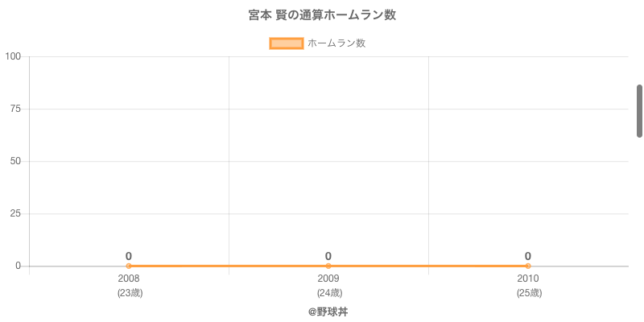
Task: Click the (24歳) age label
Action: (328, 293)
